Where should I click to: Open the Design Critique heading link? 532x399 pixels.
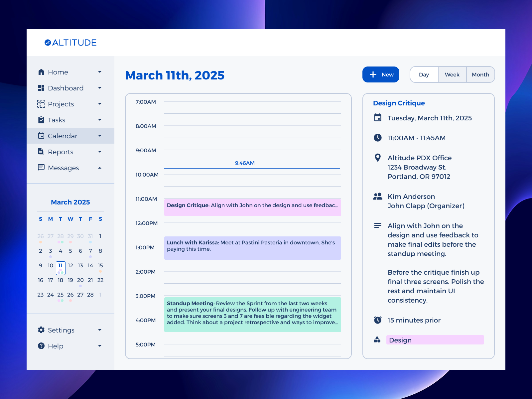(399, 103)
